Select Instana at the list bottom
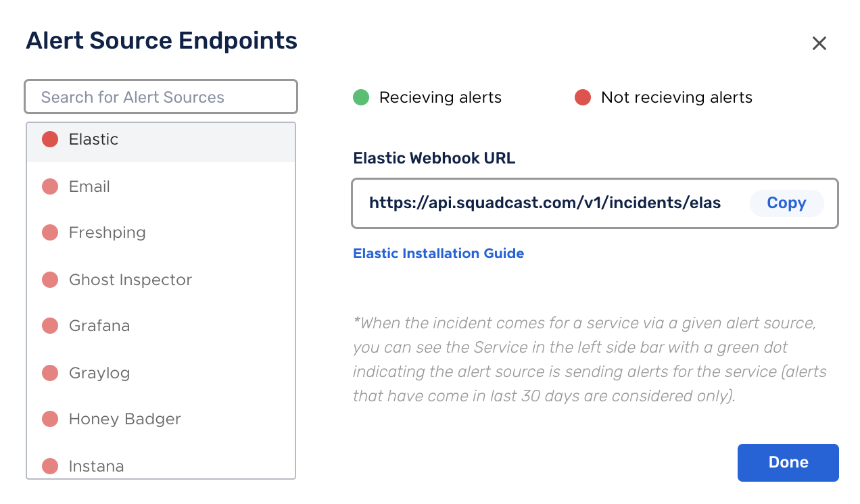860x504 pixels. [x=161, y=465]
